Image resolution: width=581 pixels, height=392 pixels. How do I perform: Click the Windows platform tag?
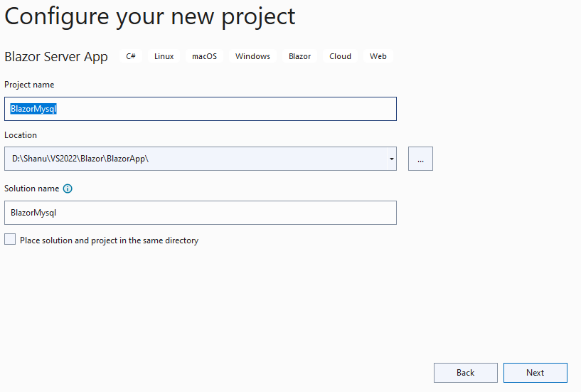pyautogui.click(x=252, y=56)
